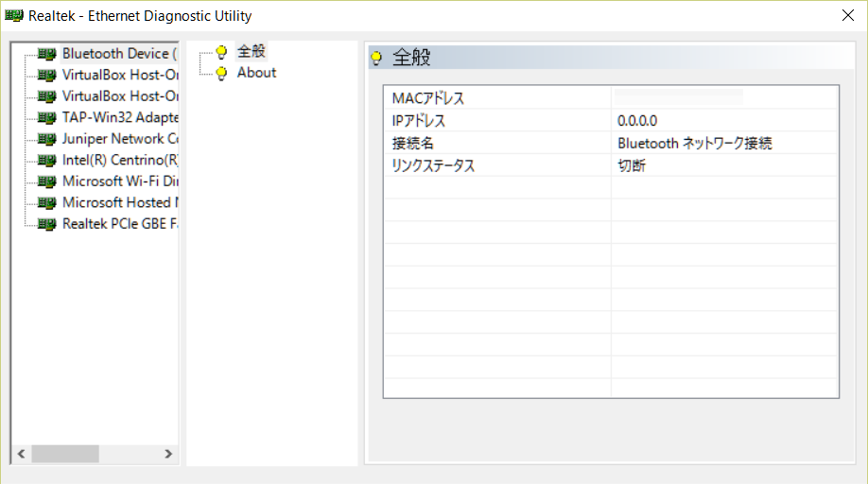Click the lightbulb icon in the 全般 panel header
The width and height of the screenshot is (868, 484).
pos(376,58)
